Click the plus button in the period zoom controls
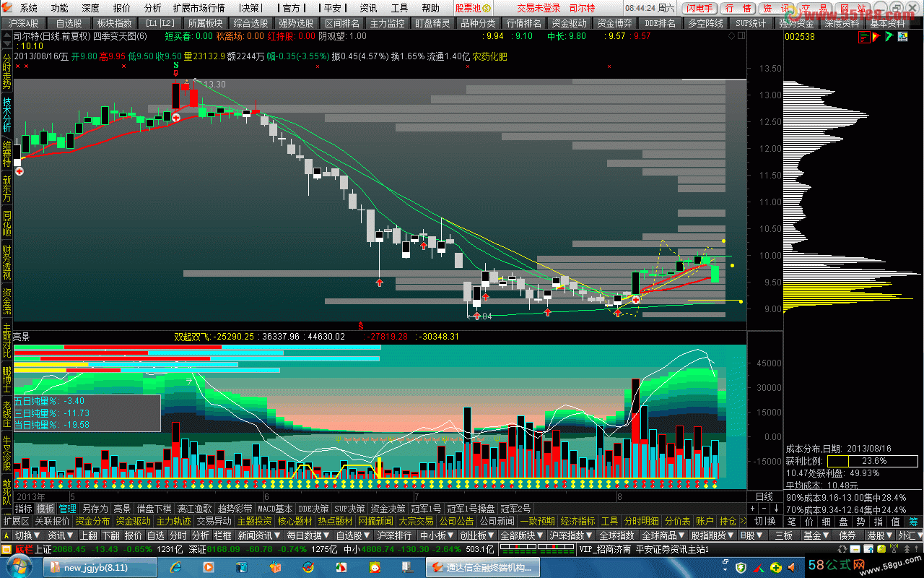This screenshot has width=924, height=578. pos(753,509)
